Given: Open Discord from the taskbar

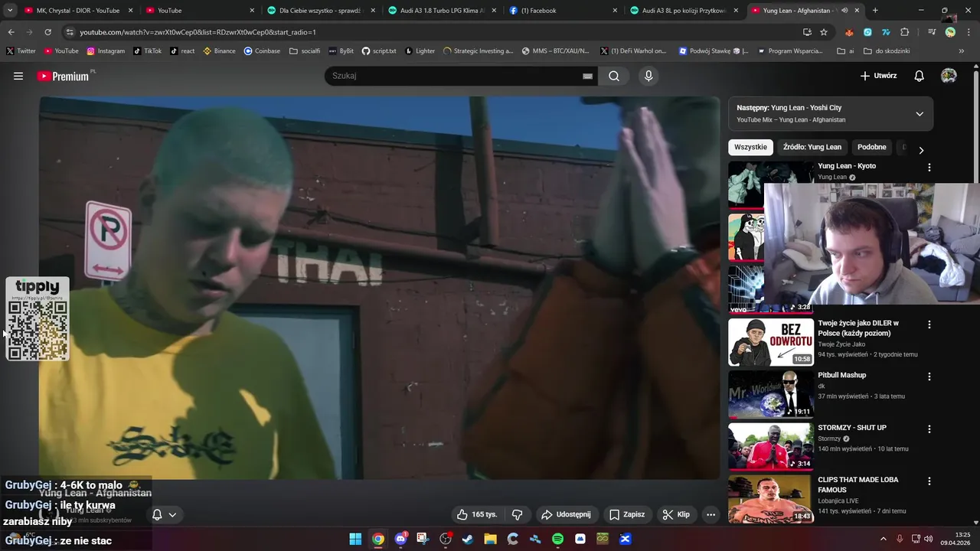Looking at the screenshot, I should point(400,539).
